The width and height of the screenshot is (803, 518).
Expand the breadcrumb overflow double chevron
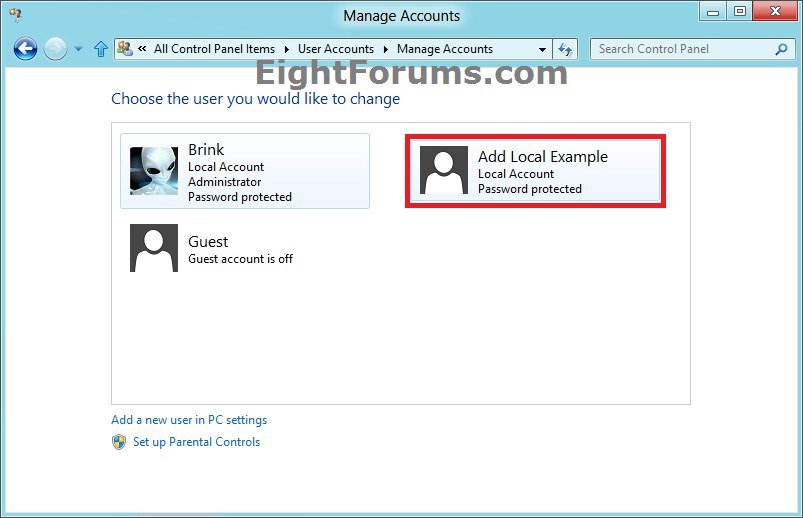pos(142,49)
